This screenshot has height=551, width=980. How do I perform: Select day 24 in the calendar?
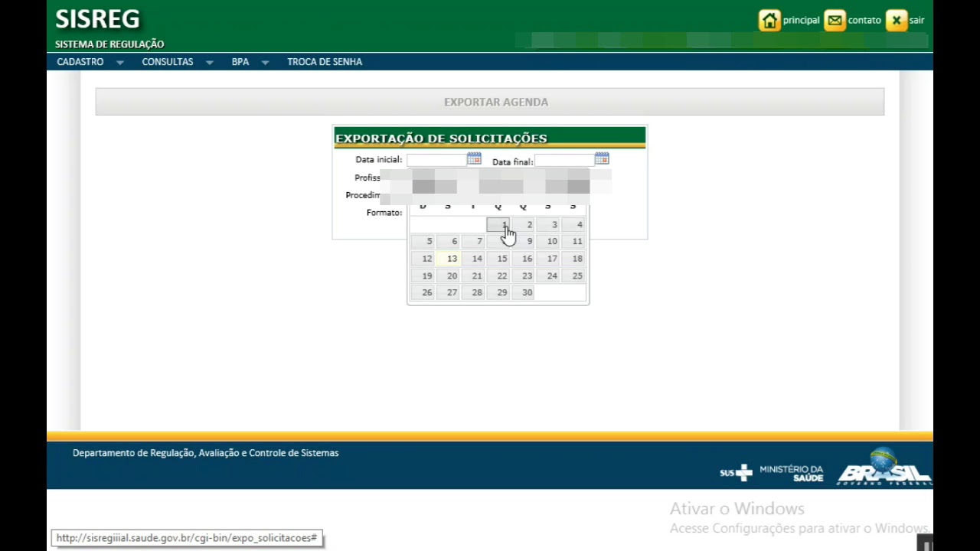pos(548,275)
